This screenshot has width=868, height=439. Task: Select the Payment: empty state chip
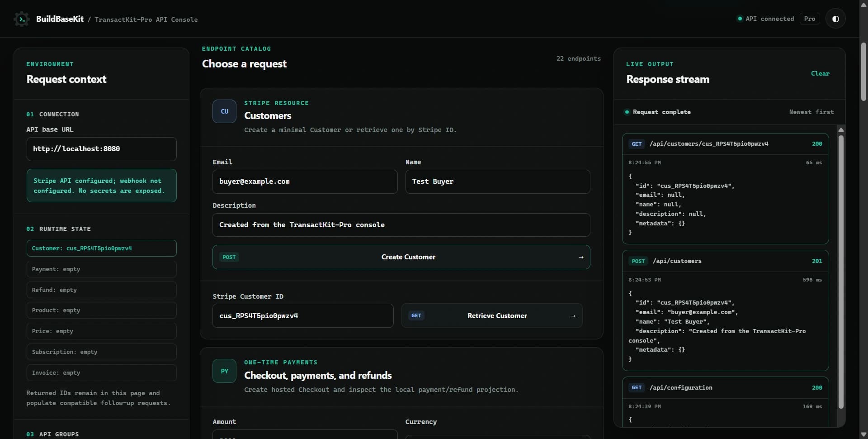[x=101, y=269]
